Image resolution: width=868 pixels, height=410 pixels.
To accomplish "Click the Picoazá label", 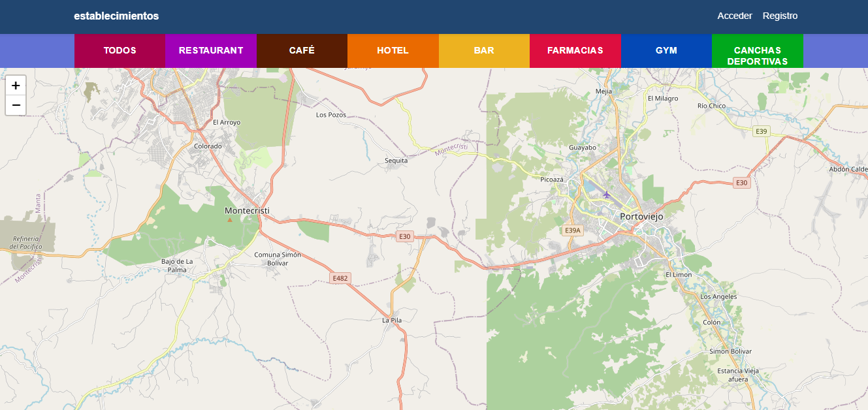I will click(x=553, y=179).
